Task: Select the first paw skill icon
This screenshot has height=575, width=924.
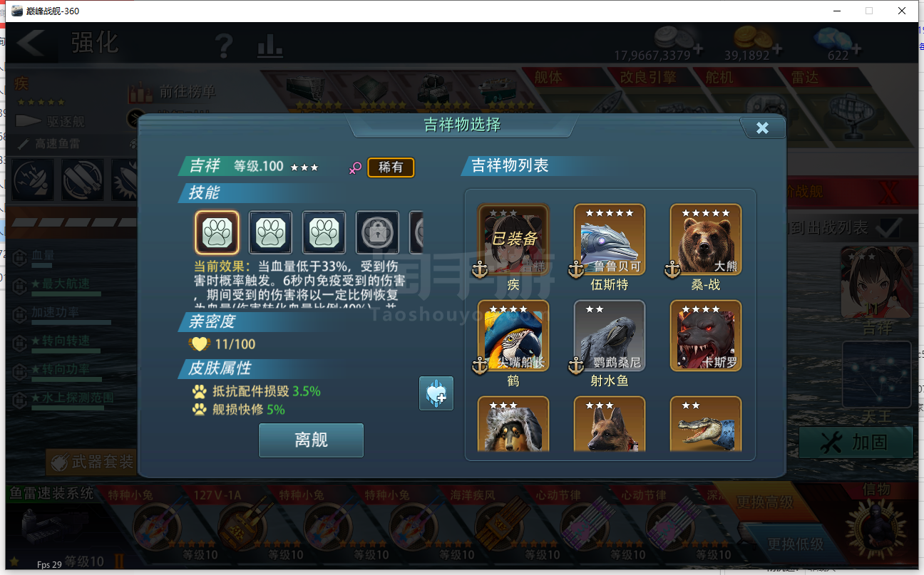Action: [x=217, y=232]
